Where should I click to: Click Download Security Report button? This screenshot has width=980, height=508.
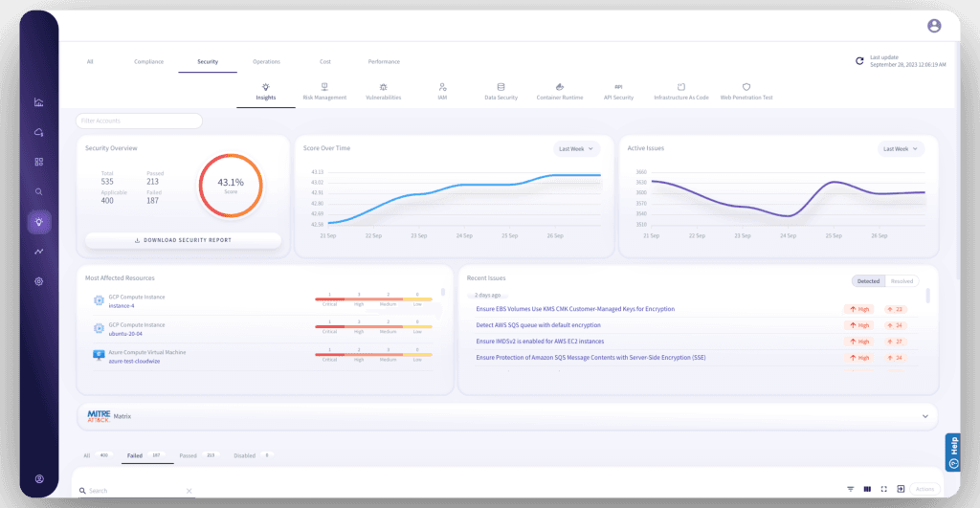point(183,240)
